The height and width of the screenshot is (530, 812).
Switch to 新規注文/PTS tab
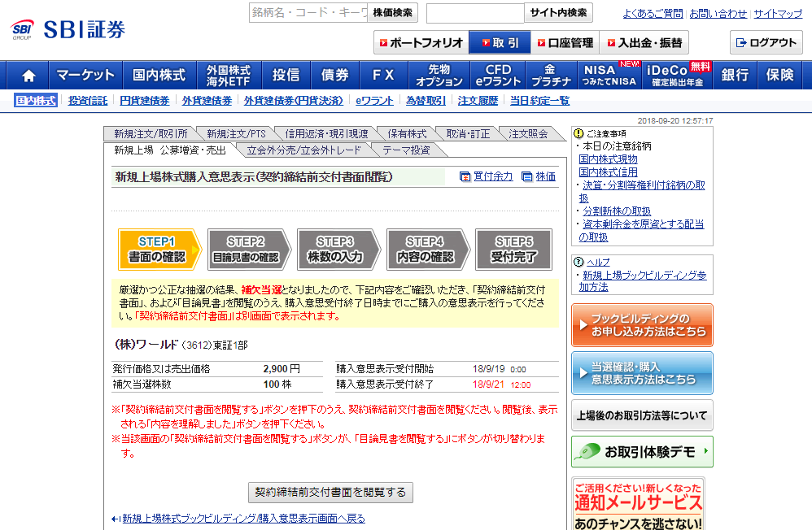pos(236,133)
